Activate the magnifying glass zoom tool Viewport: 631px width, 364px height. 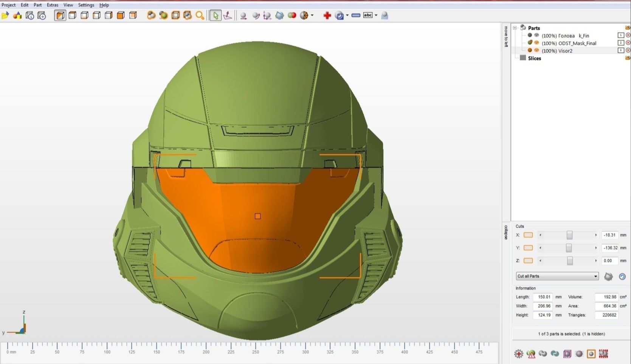pyautogui.click(x=200, y=15)
